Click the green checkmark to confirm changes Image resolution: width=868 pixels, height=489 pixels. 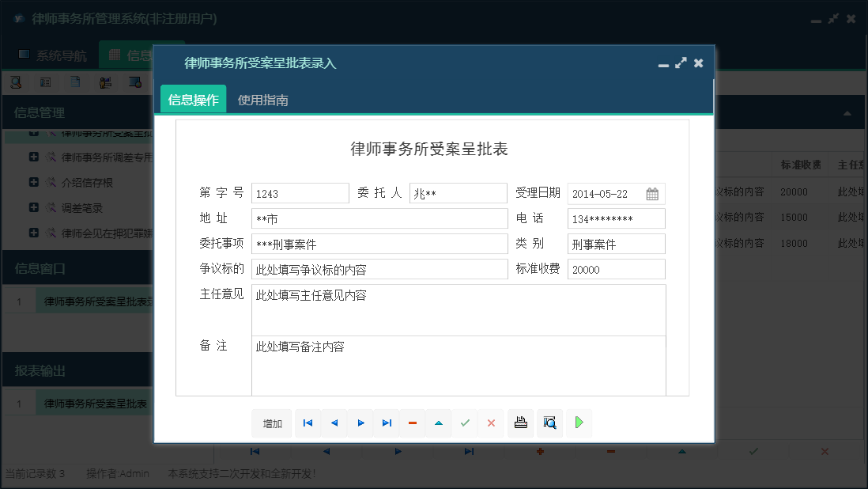click(x=465, y=423)
